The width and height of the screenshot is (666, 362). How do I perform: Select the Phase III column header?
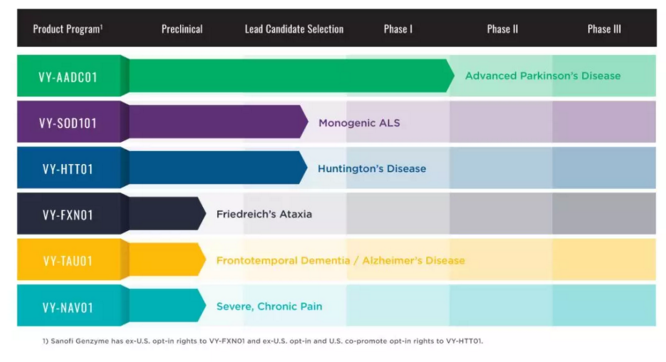604,29
